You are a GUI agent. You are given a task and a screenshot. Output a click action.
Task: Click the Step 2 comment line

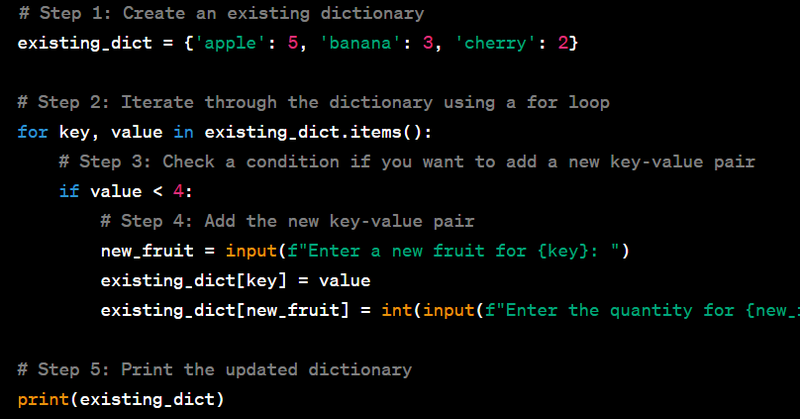pyautogui.click(x=313, y=103)
